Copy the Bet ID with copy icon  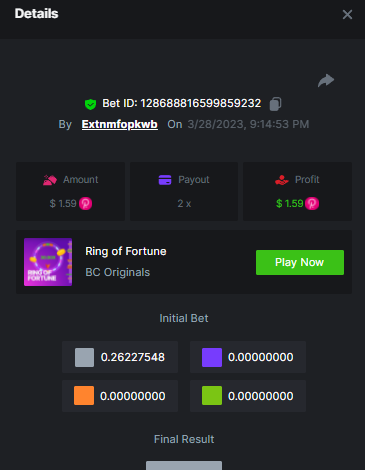pos(275,104)
